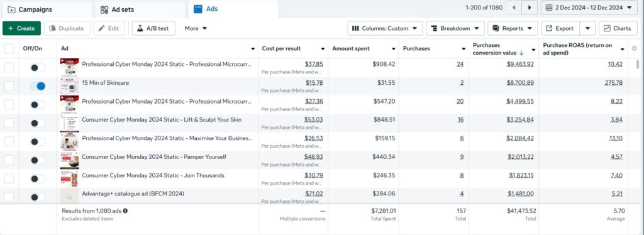Click the 13.10 ROAS value
The width and height of the screenshot is (644, 235).
point(616,138)
